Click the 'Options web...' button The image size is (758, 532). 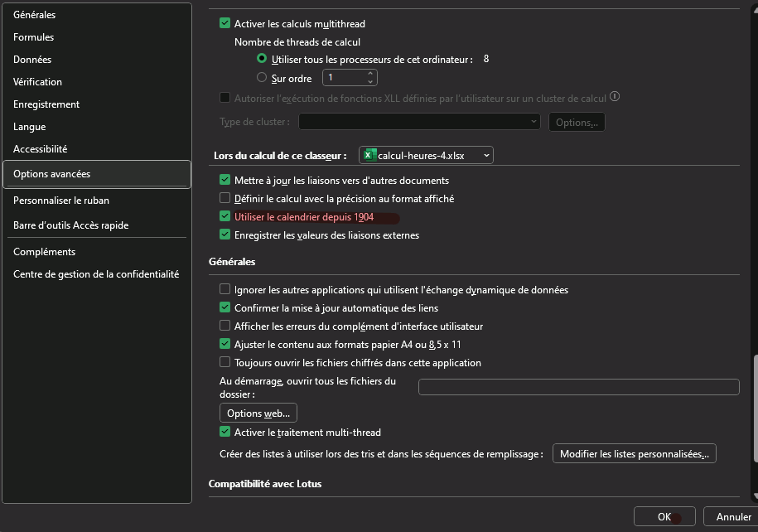[258, 414]
